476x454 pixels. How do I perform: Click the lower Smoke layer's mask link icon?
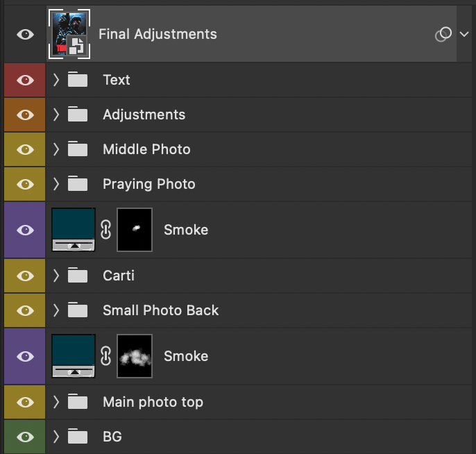point(106,356)
